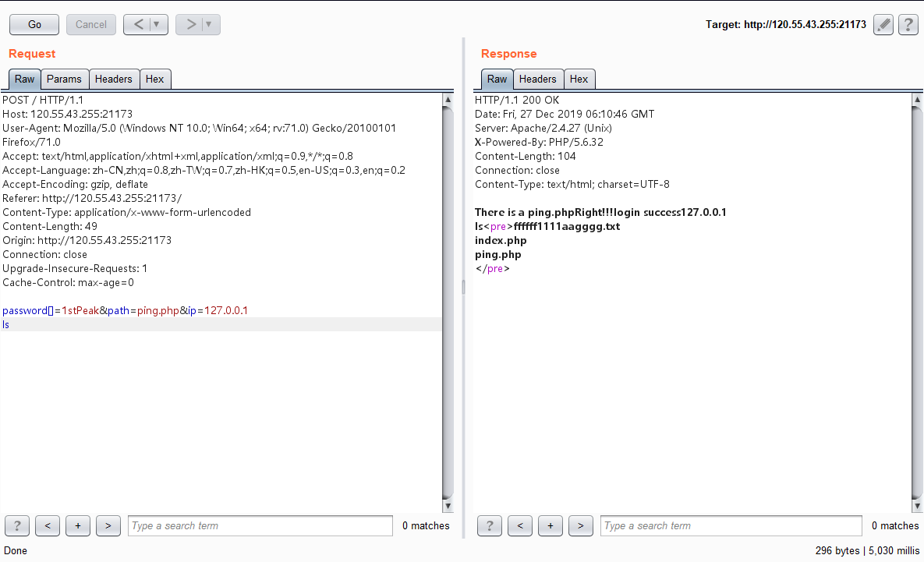
Task: Click the response Content-Type header line
Action: (572, 185)
